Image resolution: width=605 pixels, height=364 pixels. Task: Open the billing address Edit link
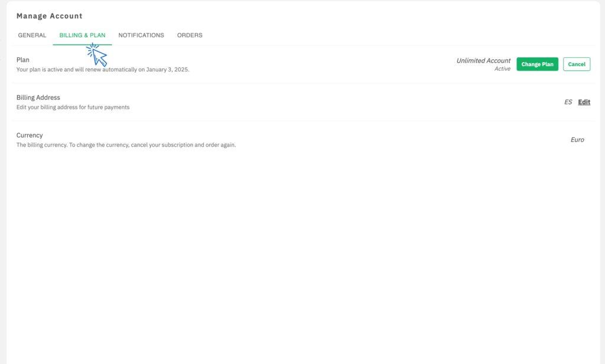click(x=584, y=102)
